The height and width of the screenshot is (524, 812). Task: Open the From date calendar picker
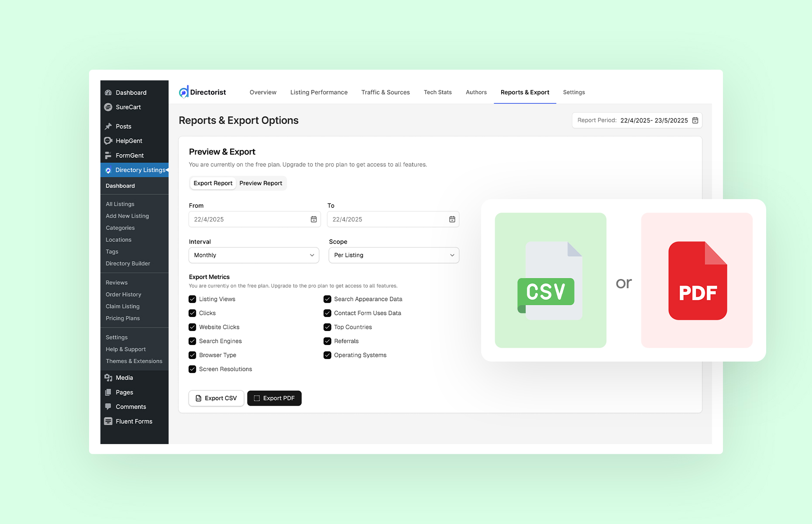pyautogui.click(x=313, y=219)
